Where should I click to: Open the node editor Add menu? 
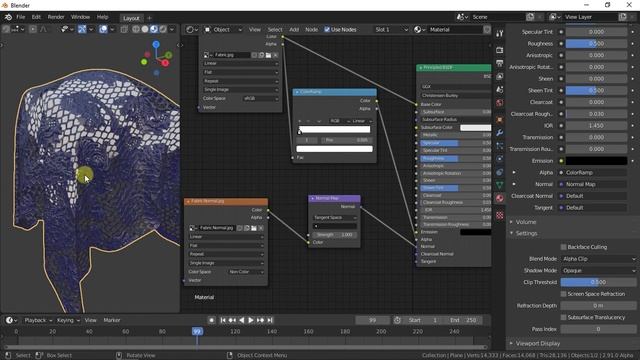(294, 29)
